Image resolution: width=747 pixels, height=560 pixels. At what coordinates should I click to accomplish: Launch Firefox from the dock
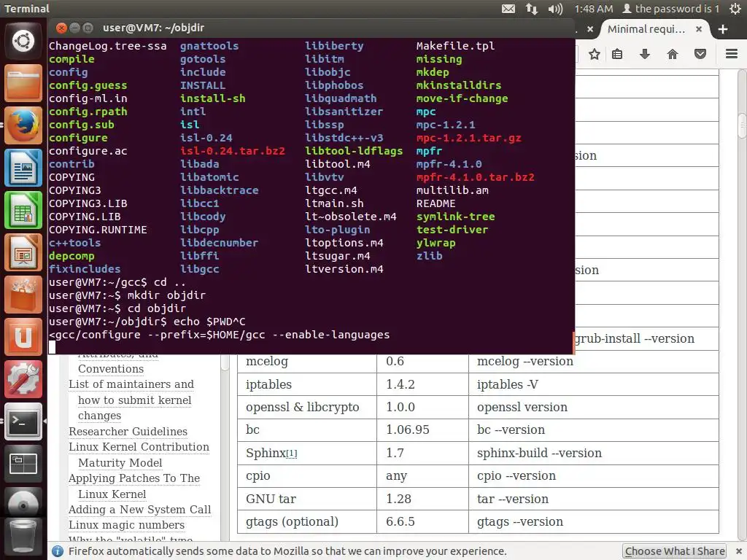click(23, 125)
